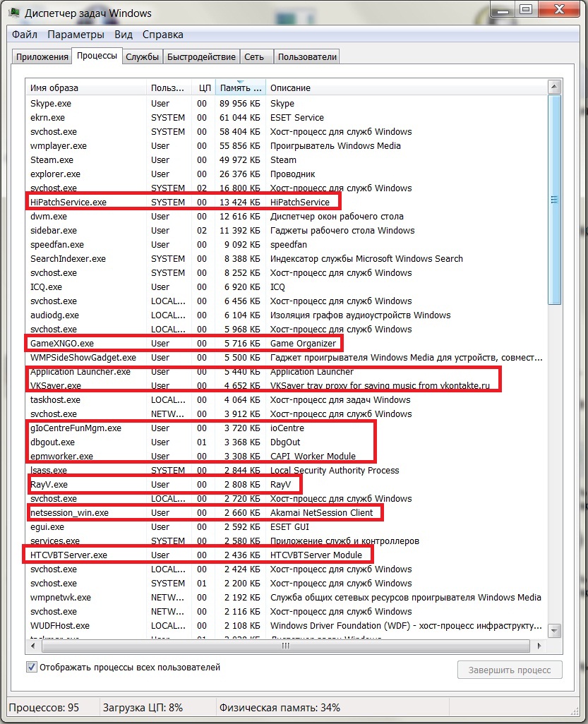Open the Параметры menu

[x=76, y=35]
